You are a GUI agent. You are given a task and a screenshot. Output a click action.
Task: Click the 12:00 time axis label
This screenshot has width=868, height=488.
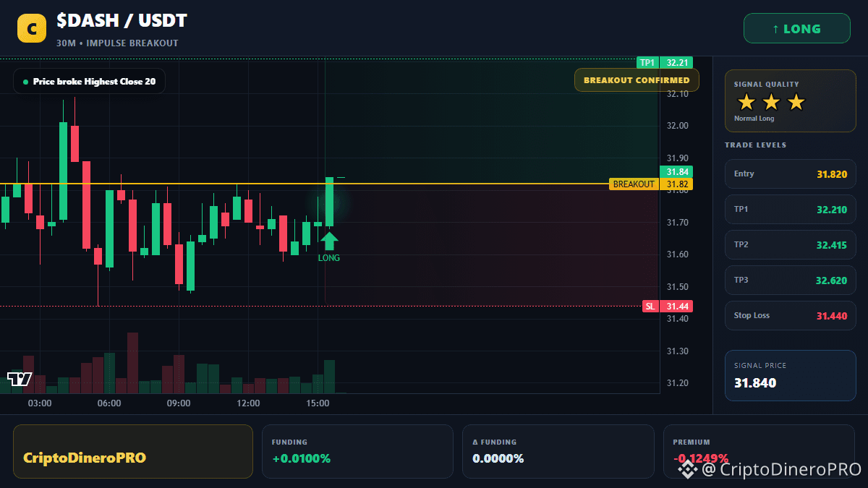(x=248, y=403)
